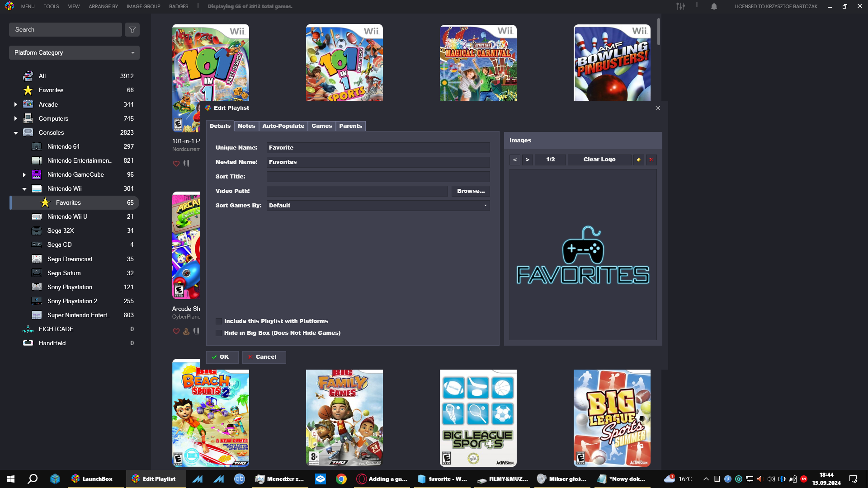This screenshot has height=488, width=868.
Task: Click the HandHeld category icon
Action: [x=28, y=343]
